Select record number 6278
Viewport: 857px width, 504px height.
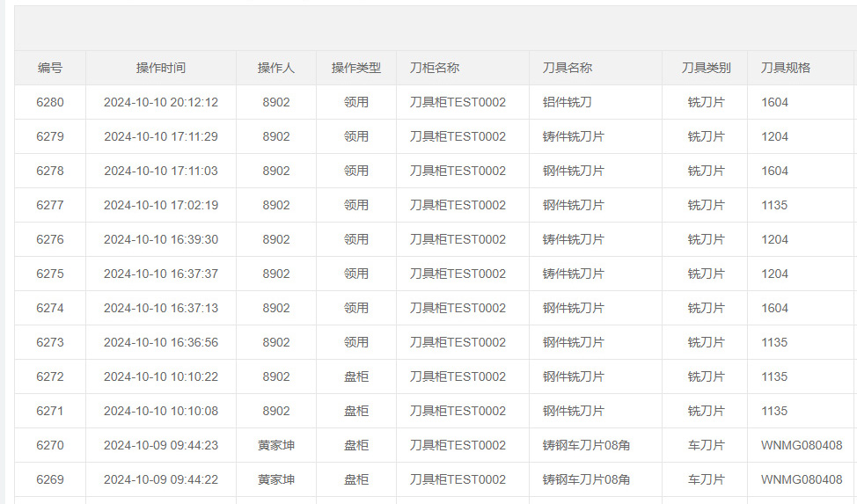click(50, 172)
